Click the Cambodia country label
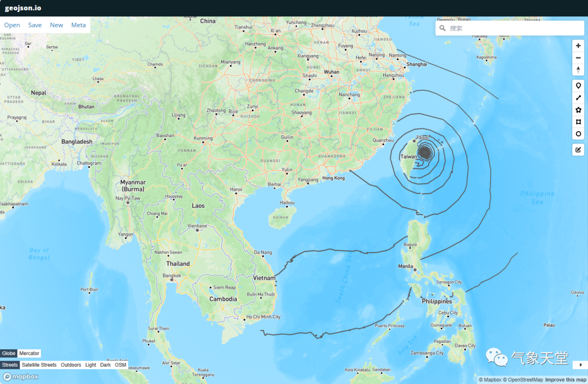588x384 pixels. click(223, 299)
